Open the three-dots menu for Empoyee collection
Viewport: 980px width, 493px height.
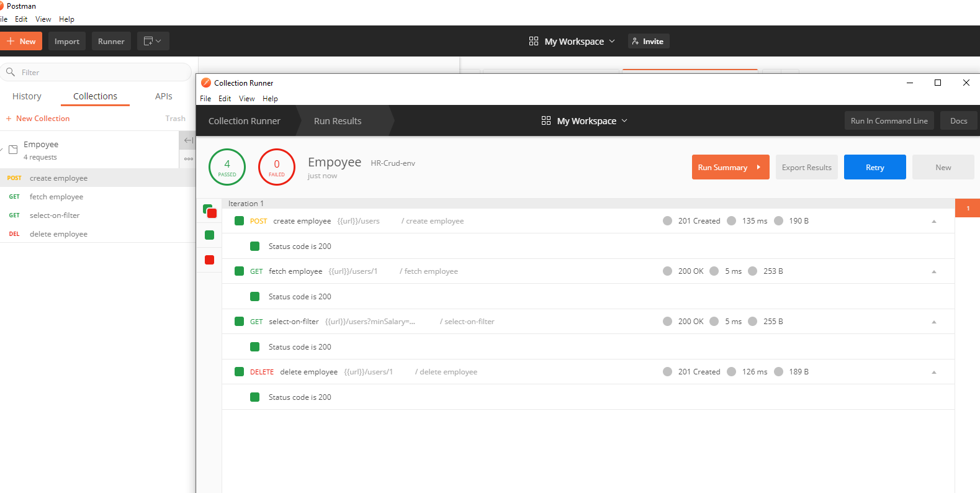(x=188, y=159)
